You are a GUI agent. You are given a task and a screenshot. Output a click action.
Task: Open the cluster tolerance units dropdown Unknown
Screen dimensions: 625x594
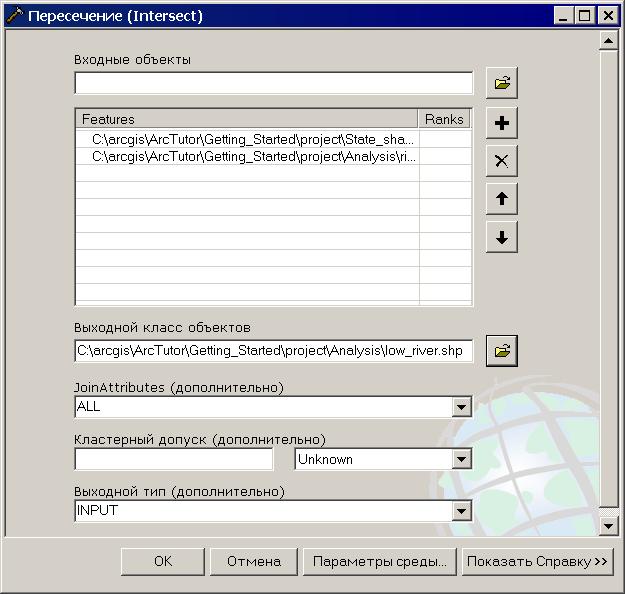[462, 459]
